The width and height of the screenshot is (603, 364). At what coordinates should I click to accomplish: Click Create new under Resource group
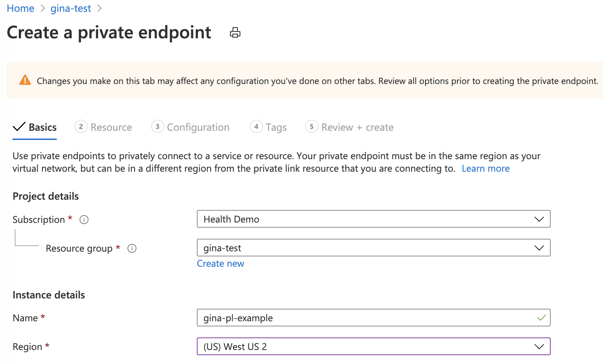tap(220, 263)
